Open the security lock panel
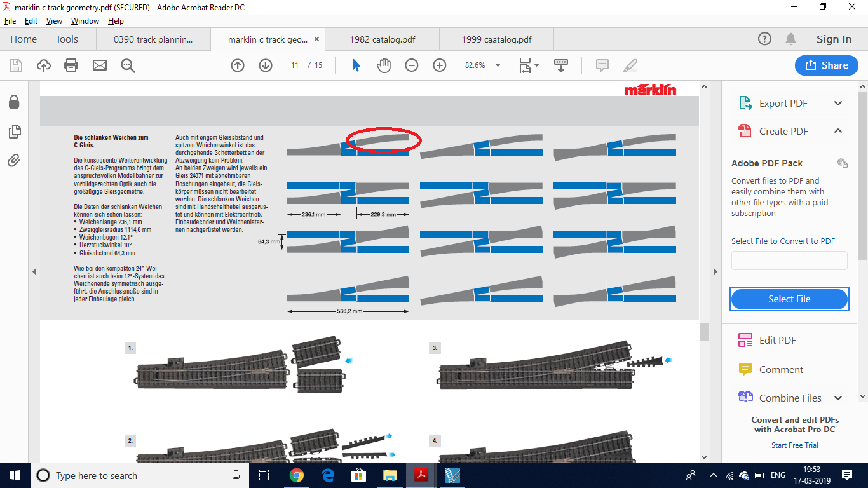 14,102
